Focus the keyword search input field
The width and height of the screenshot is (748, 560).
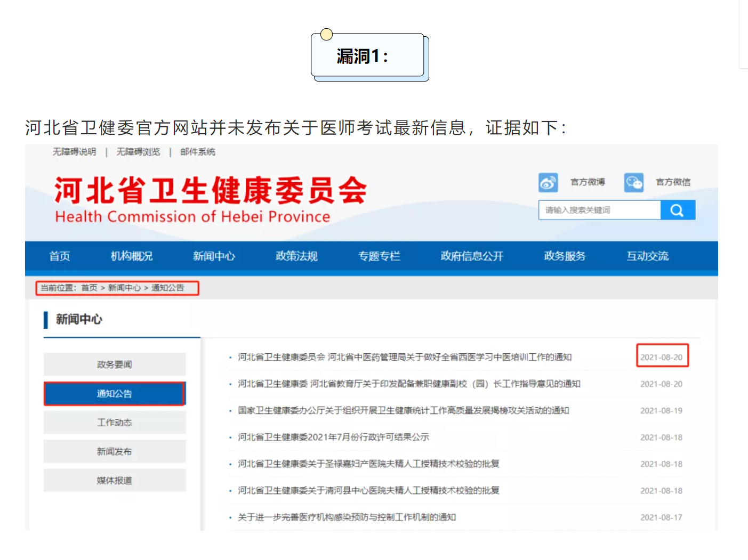point(600,210)
